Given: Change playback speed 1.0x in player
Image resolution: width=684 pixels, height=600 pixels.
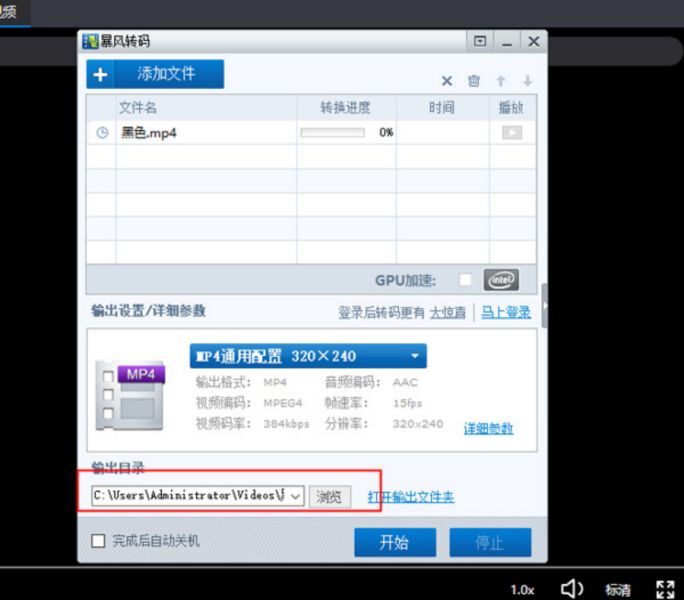Looking at the screenshot, I should (x=522, y=590).
